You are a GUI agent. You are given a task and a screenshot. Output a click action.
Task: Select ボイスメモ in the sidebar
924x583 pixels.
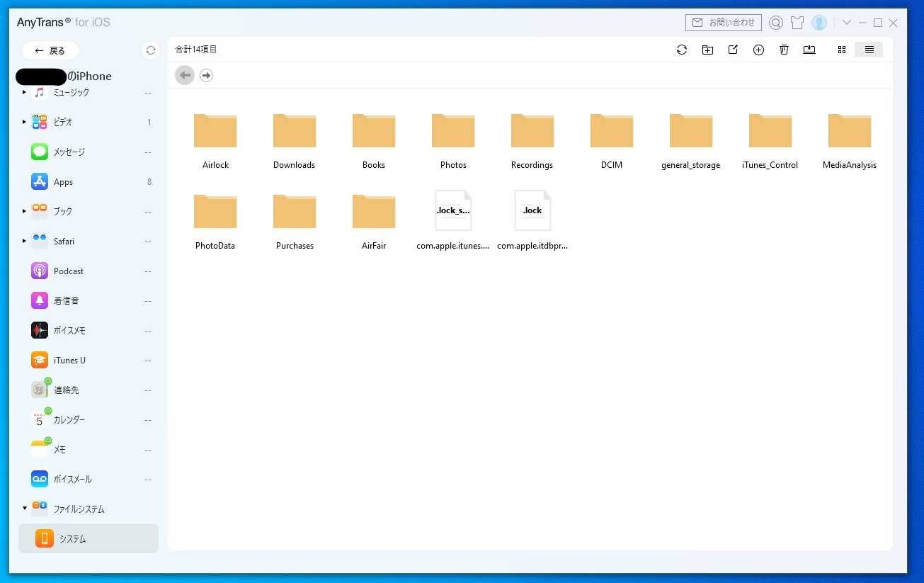coord(89,330)
